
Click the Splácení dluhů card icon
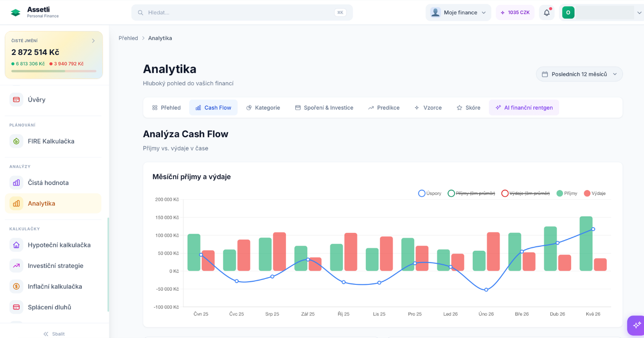tap(17, 307)
